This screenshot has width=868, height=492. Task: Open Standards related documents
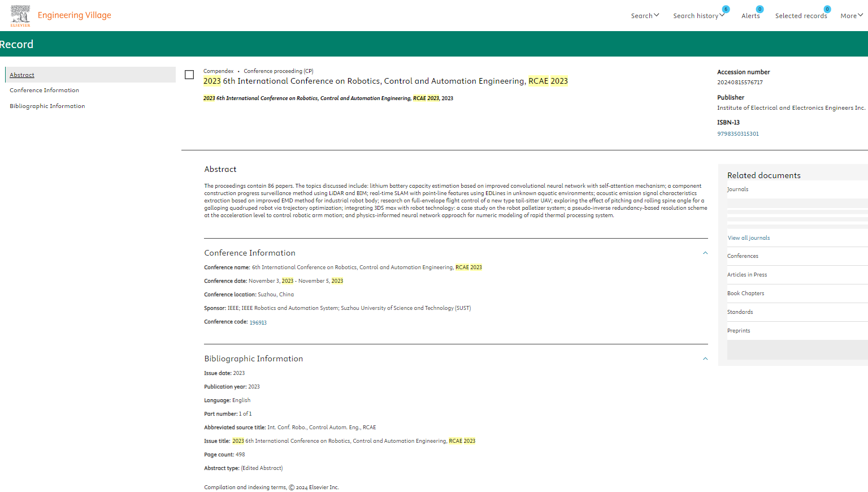pyautogui.click(x=740, y=312)
